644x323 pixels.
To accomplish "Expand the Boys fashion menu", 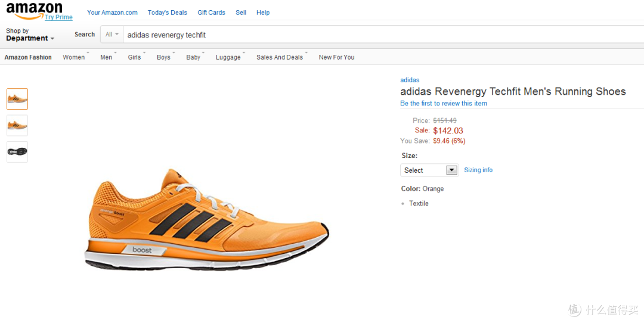I will [x=163, y=57].
